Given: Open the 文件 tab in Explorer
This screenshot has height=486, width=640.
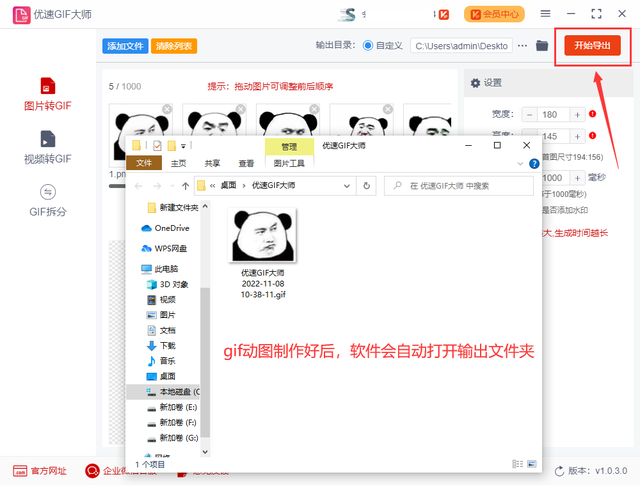Looking at the screenshot, I should point(144,163).
